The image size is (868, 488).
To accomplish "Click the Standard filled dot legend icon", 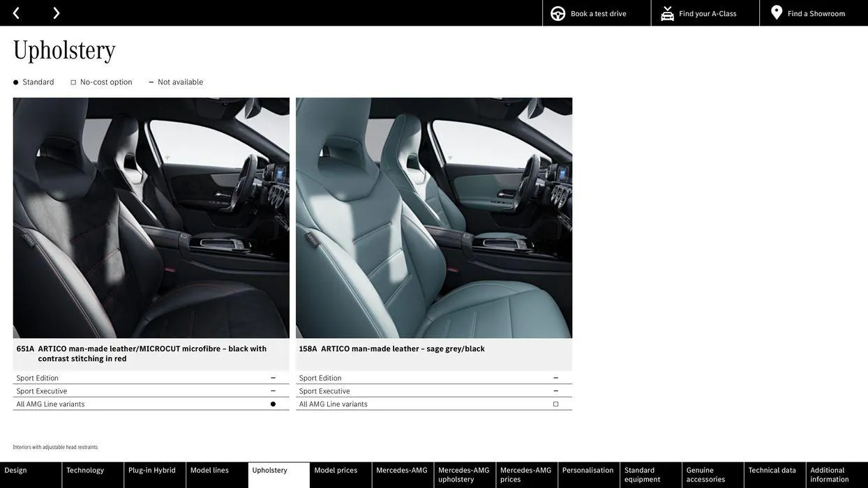I will pyautogui.click(x=15, y=83).
